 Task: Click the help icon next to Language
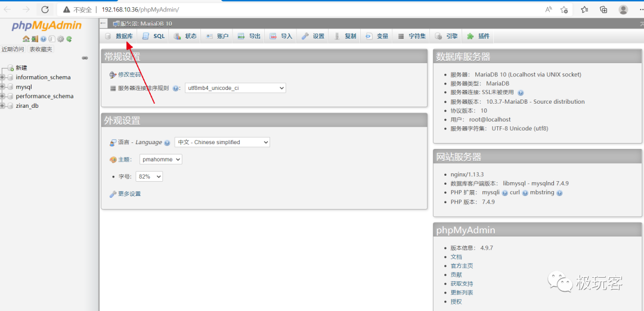pyautogui.click(x=167, y=143)
